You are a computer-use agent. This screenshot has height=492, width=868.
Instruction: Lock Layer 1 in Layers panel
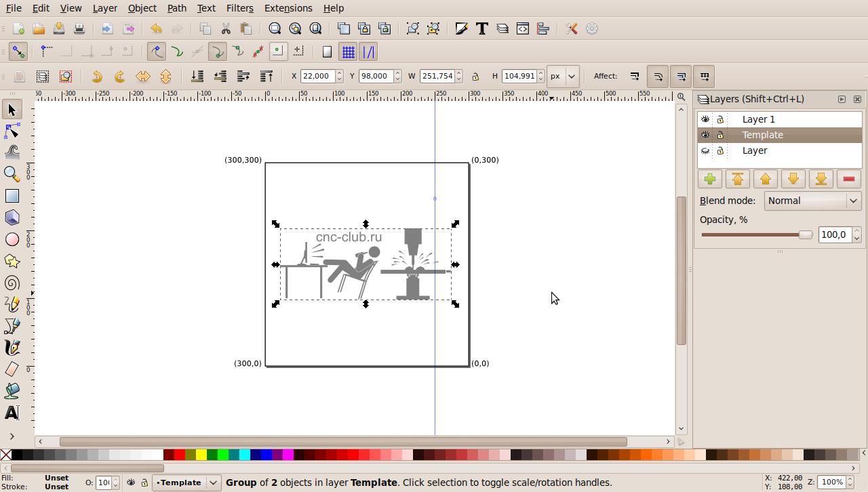click(x=720, y=119)
